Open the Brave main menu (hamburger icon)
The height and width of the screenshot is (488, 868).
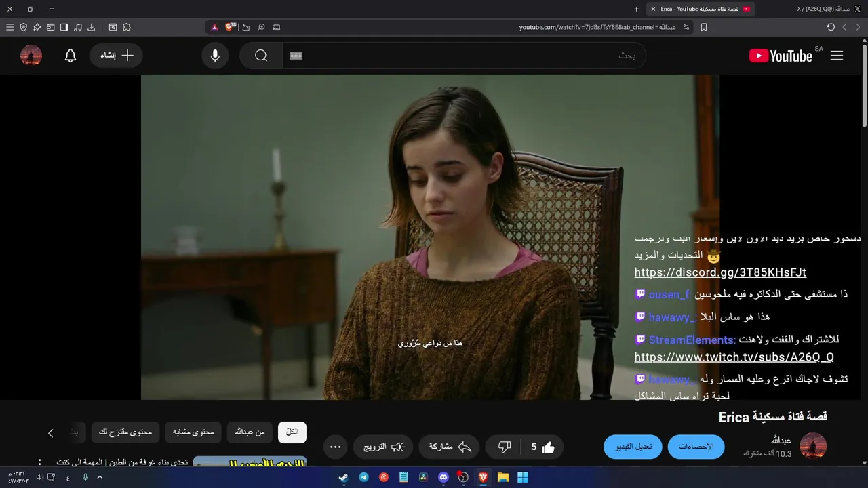coord(9,27)
